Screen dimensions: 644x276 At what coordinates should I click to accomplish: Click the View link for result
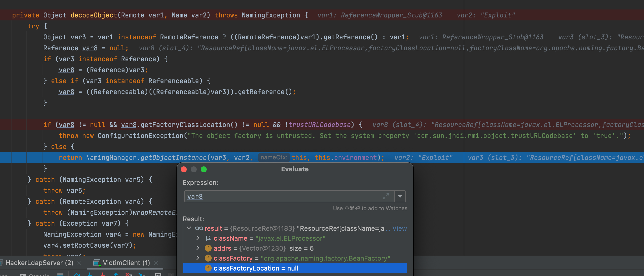click(x=399, y=228)
